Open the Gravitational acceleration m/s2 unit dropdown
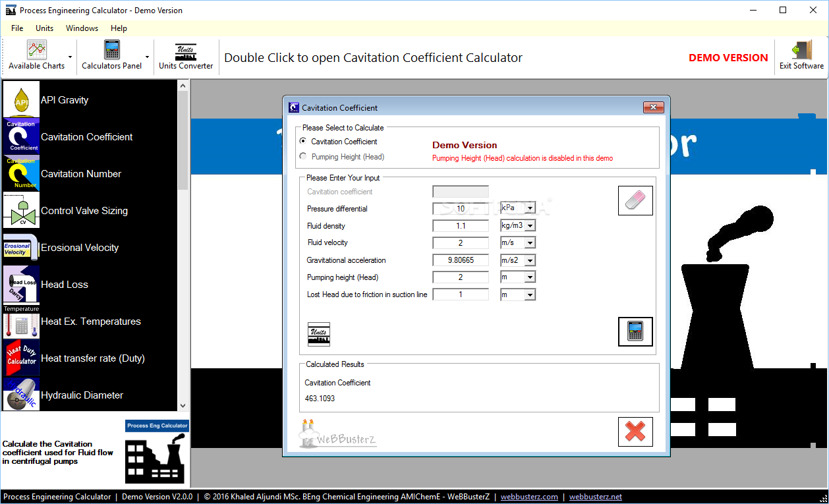The height and width of the screenshot is (504, 829). pos(530,260)
